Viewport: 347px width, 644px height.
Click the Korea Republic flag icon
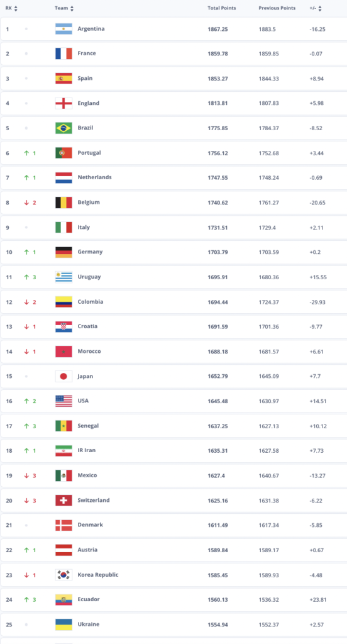pyautogui.click(x=63, y=575)
